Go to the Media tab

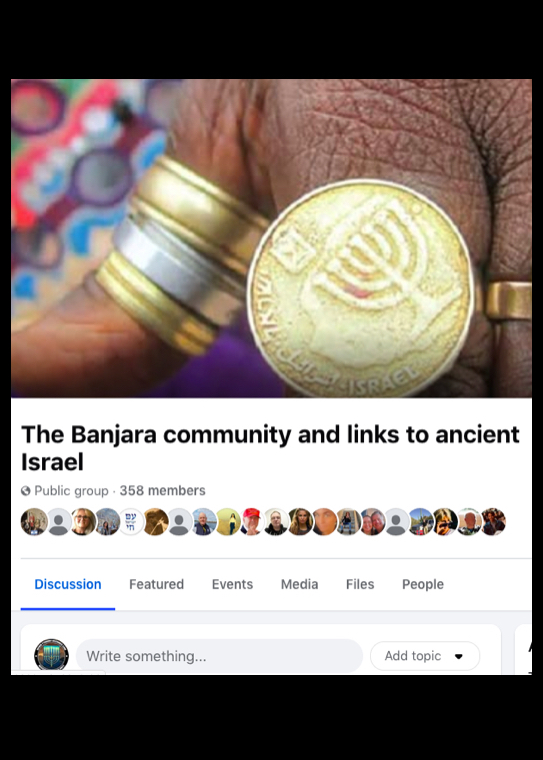(x=300, y=584)
